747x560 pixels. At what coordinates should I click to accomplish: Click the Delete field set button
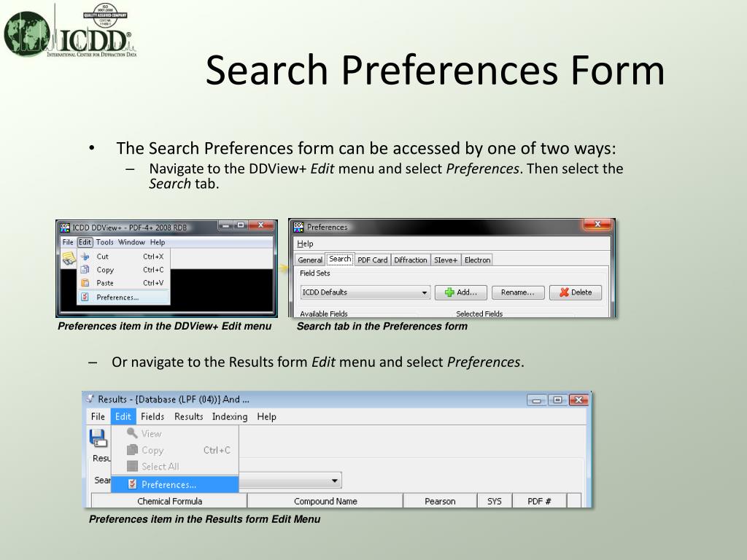[x=576, y=292]
